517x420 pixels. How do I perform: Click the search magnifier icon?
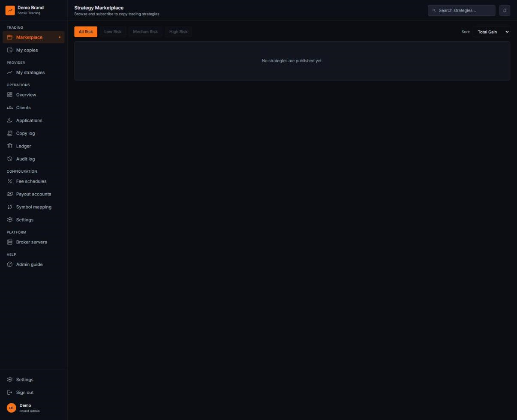click(x=434, y=10)
